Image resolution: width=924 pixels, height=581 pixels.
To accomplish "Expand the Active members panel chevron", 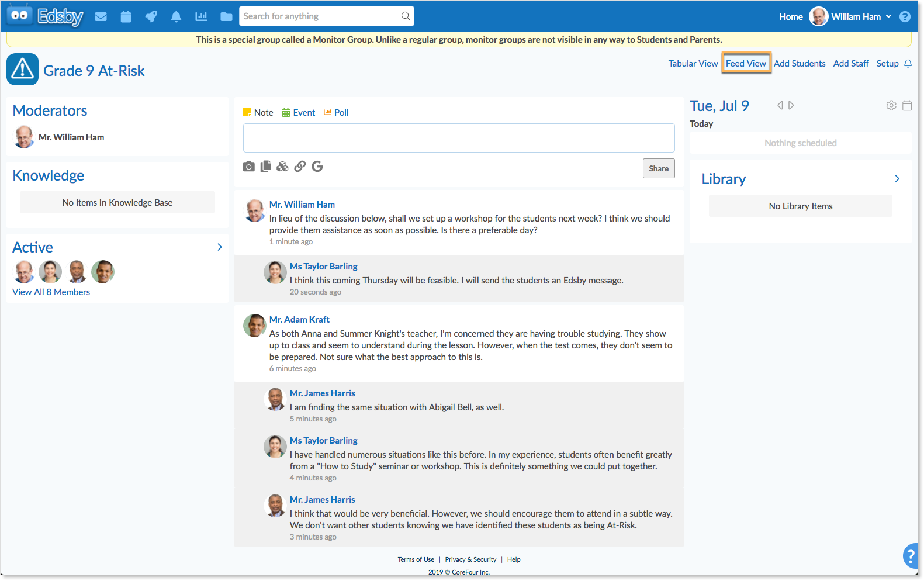I will (x=220, y=247).
